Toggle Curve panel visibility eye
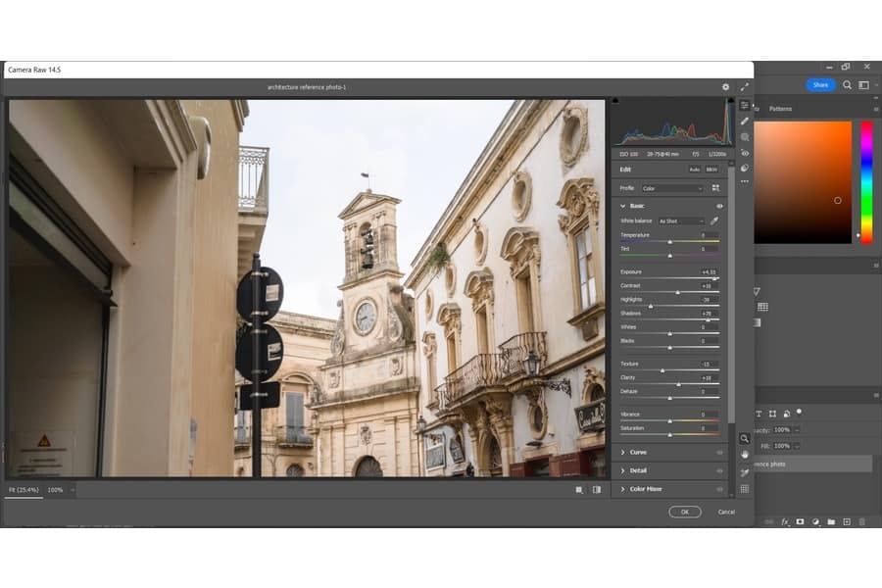This screenshot has height=588, width=882. (x=719, y=453)
